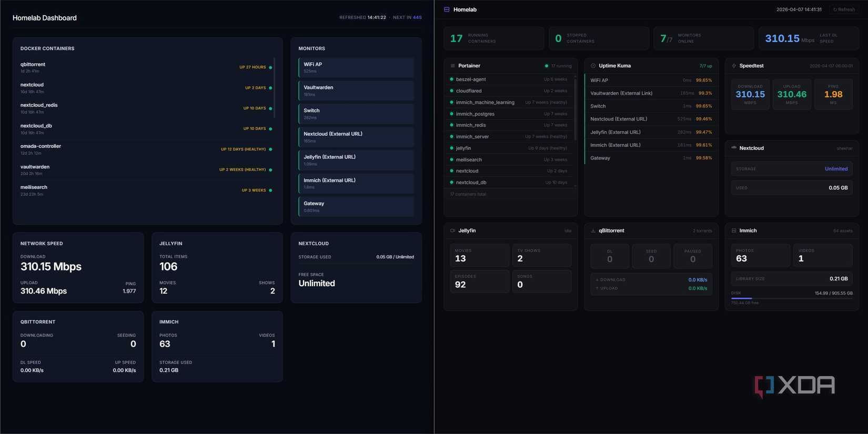Click the Docker Containers list scrollbar
Viewport: 868px width, 434px height.
pos(274,88)
